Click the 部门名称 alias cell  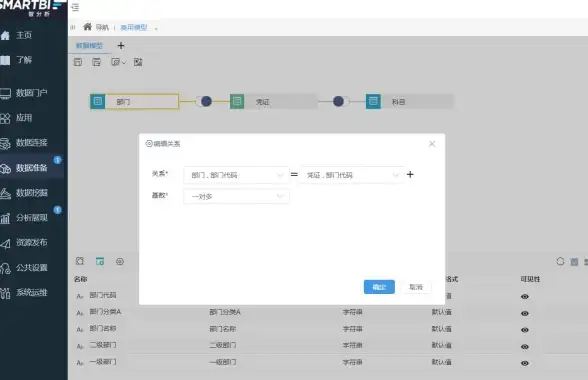point(223,329)
